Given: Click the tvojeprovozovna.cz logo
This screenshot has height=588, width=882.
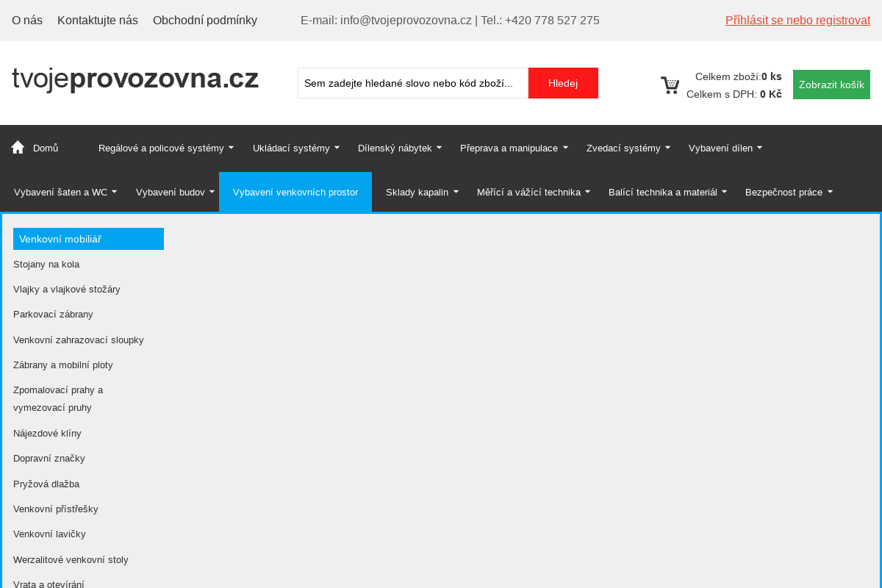Looking at the screenshot, I should (x=135, y=77).
